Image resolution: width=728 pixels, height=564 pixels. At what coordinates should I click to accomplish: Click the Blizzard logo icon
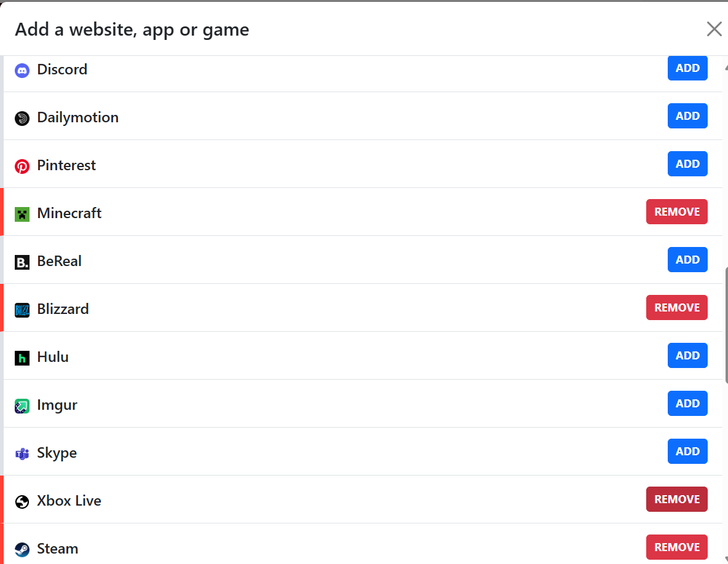[22, 310]
